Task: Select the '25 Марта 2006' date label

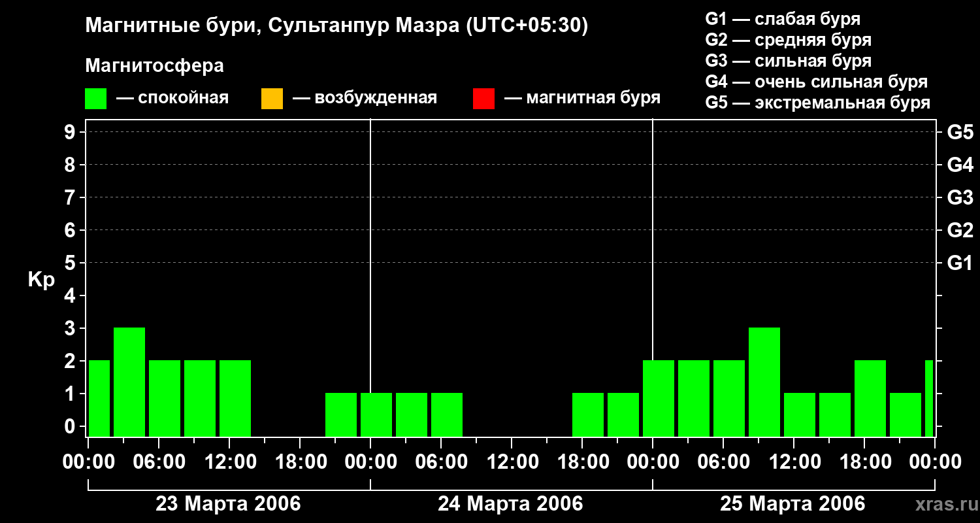Action: tap(792, 504)
